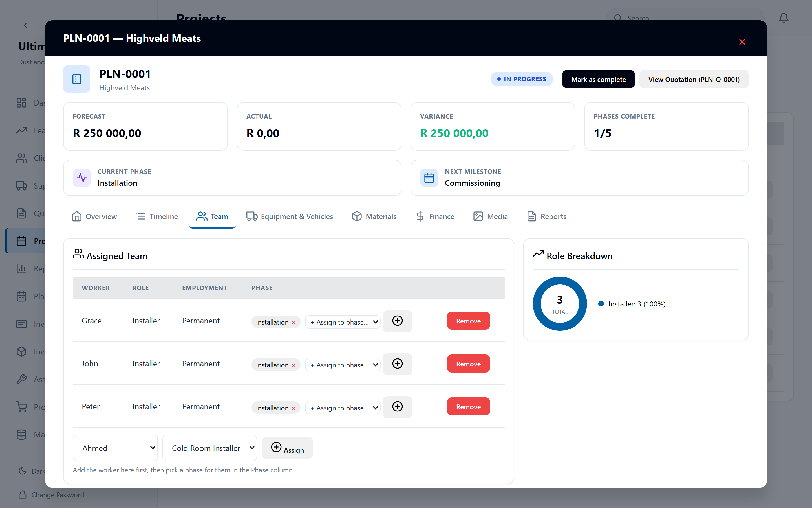Open the Overview tab
The image size is (812, 508).
[x=94, y=216]
